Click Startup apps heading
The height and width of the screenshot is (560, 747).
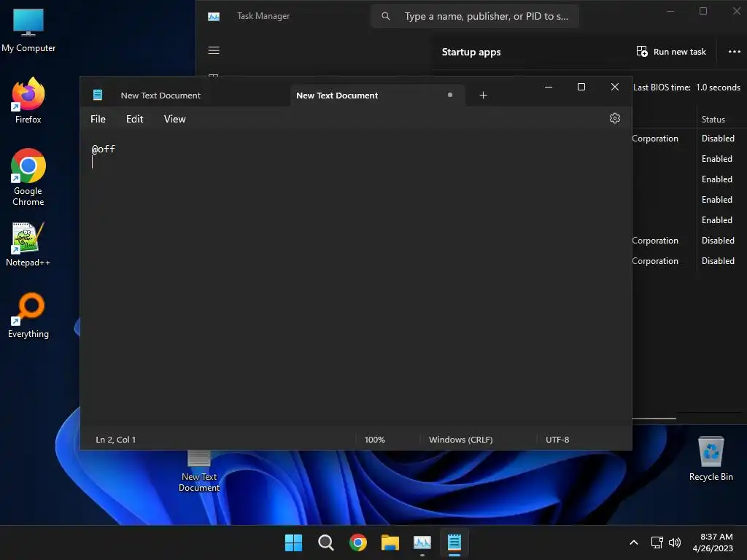[x=471, y=52]
